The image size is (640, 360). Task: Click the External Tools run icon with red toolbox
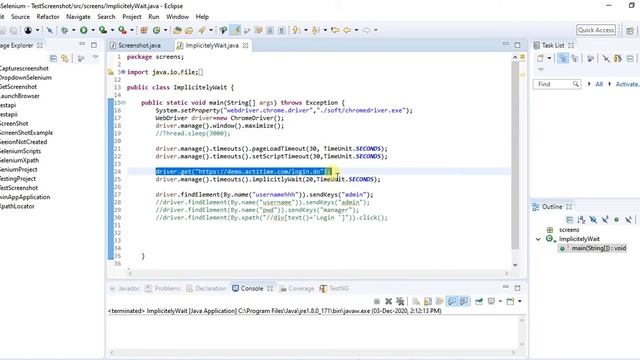122,30
